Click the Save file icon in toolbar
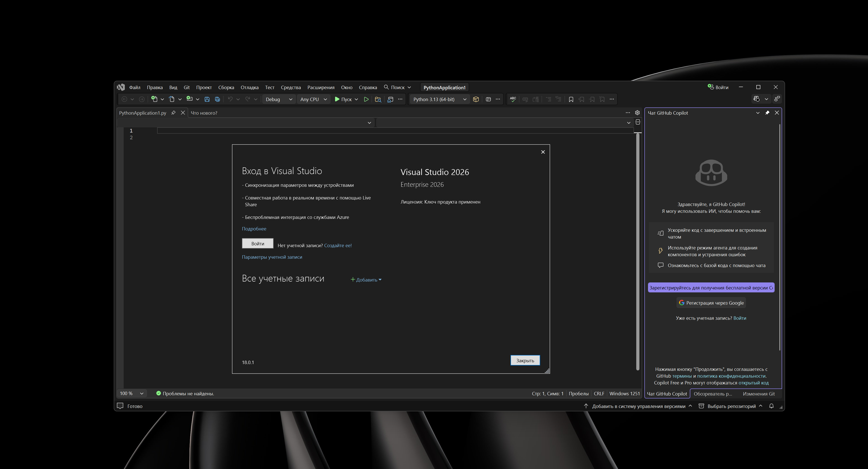Image resolution: width=868 pixels, height=469 pixels. [207, 99]
